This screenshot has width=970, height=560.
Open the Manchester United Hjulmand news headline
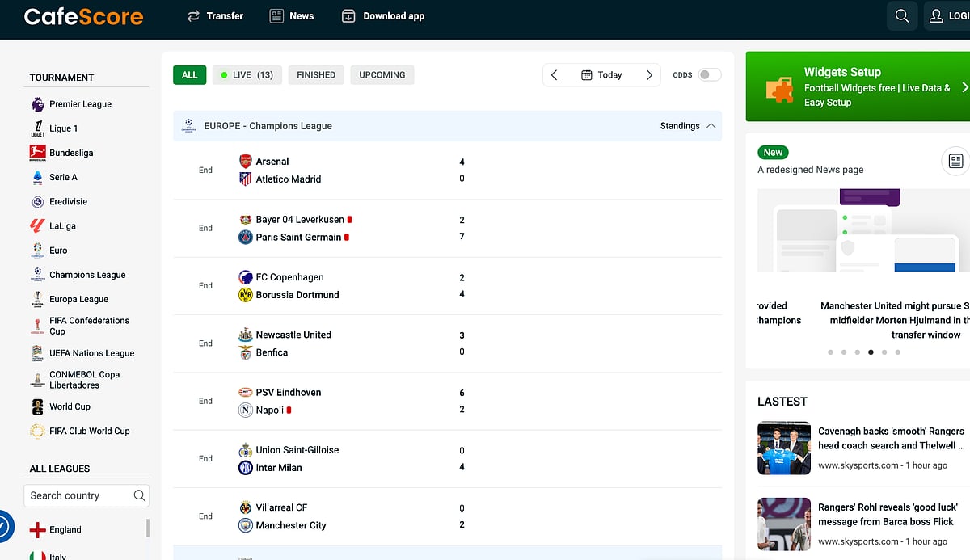895,320
